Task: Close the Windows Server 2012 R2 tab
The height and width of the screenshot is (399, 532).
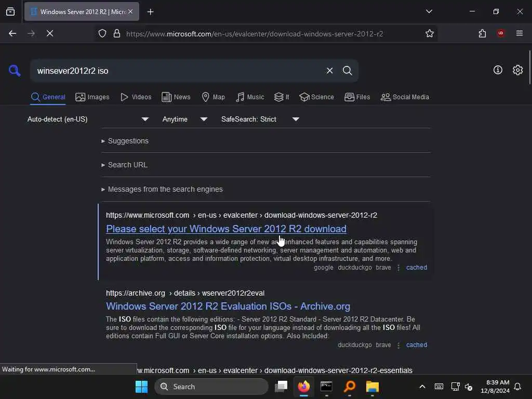Action: pos(130,11)
